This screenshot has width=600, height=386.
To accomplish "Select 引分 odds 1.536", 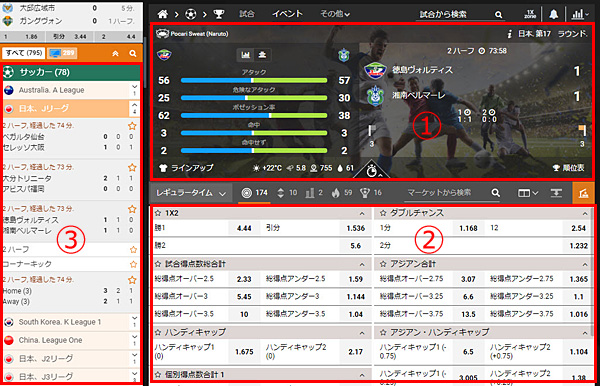I will click(355, 228).
